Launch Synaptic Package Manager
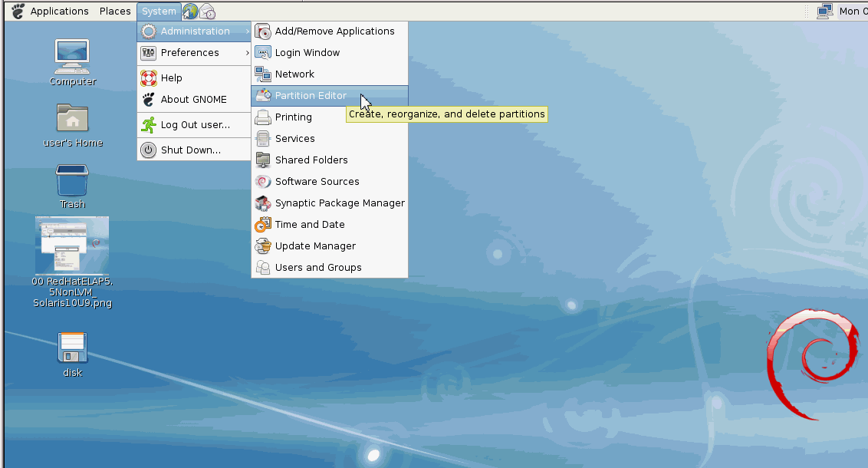Image resolution: width=868 pixels, height=468 pixels. 330,203
